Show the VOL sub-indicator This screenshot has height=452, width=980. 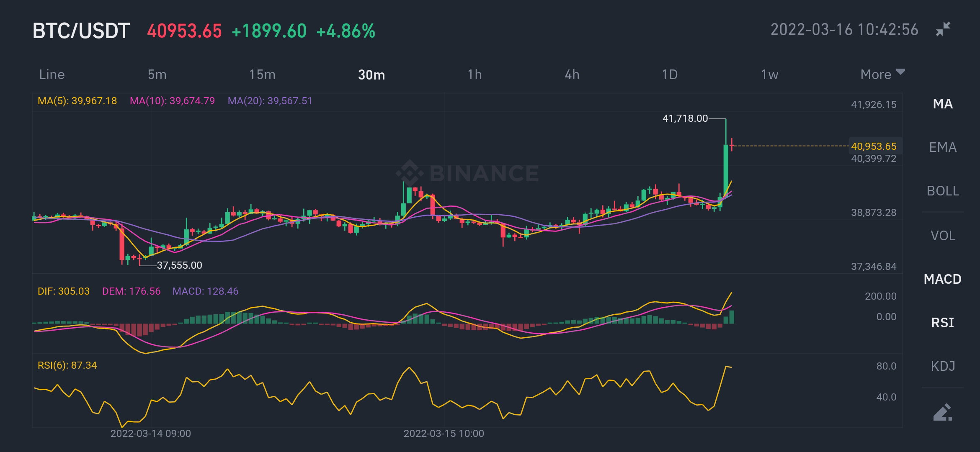coord(943,236)
